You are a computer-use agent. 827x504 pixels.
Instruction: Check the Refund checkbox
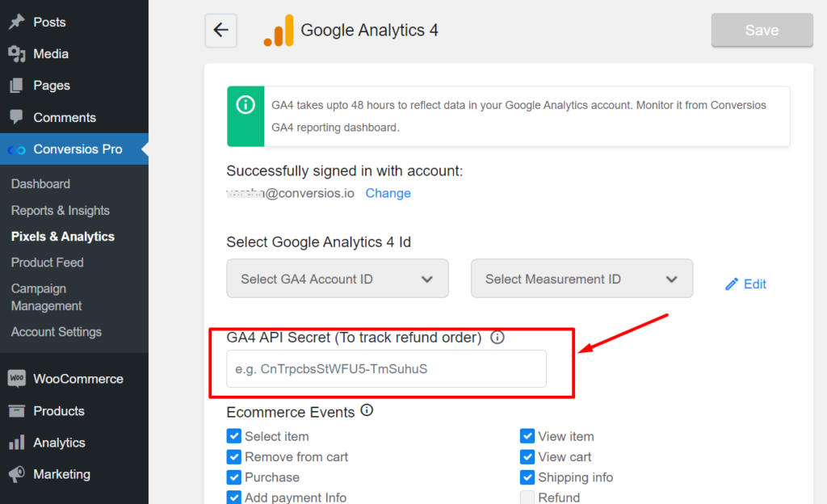point(527,498)
